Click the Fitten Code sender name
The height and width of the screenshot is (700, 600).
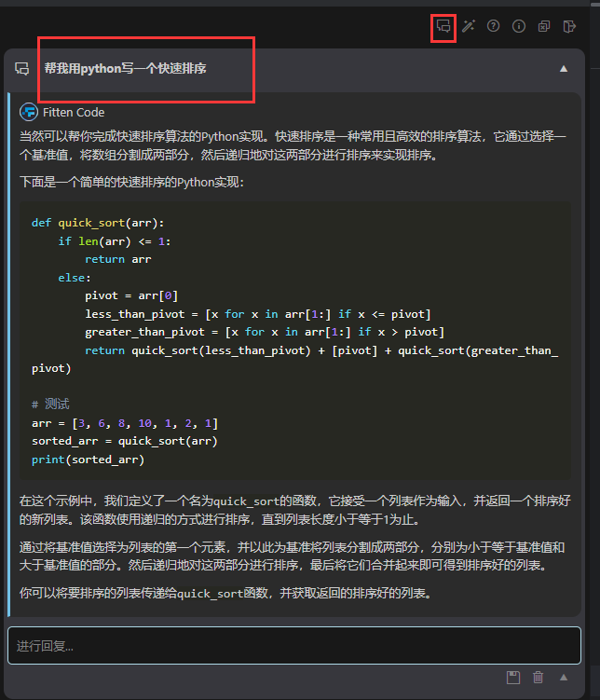(74, 112)
